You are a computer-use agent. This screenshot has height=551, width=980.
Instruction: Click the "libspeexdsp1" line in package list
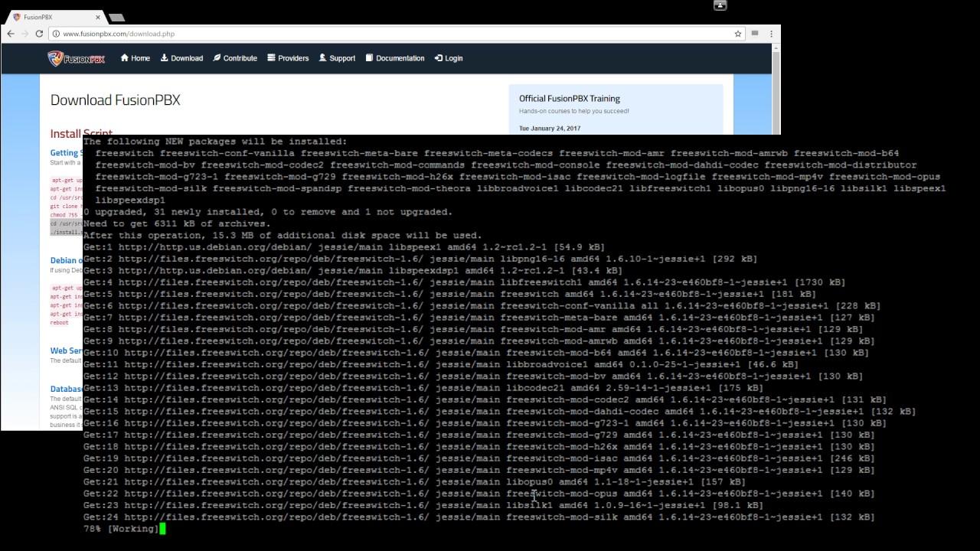point(130,201)
